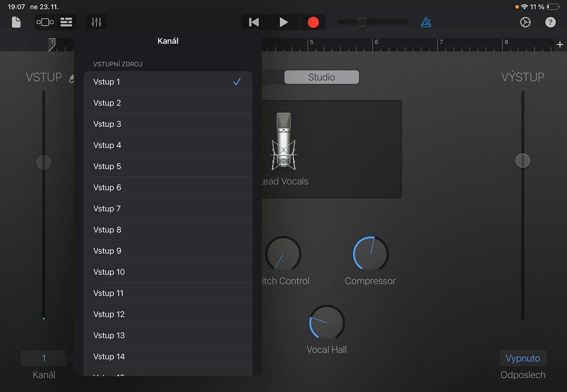The height and width of the screenshot is (392, 567).
Task: Pick Vstup 12 from the list
Action: pos(168,314)
